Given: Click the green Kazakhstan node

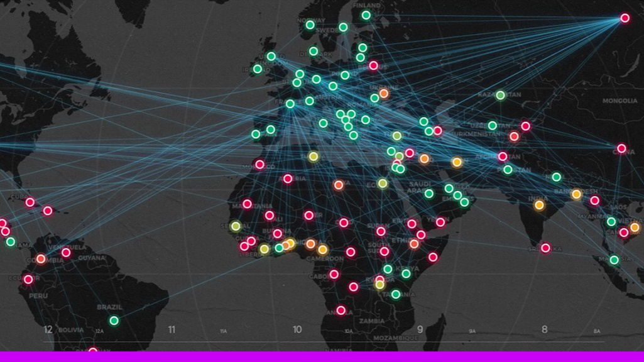Looking at the screenshot, I should click(x=500, y=96).
